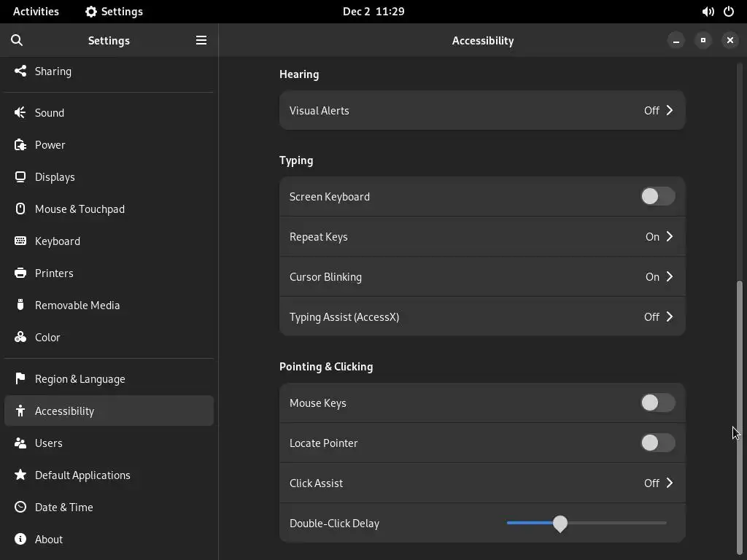Click the system volume icon in top bar
Screen dimensions: 747x560
pos(708,12)
